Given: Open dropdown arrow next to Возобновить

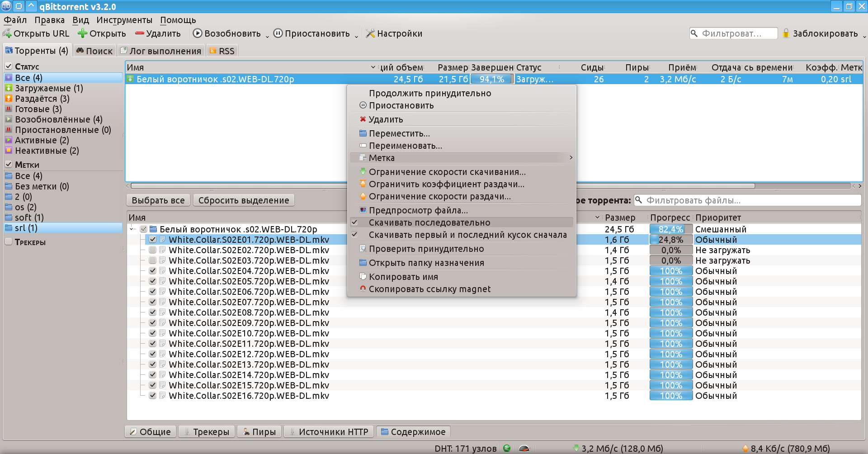Looking at the screenshot, I should coord(267,36).
